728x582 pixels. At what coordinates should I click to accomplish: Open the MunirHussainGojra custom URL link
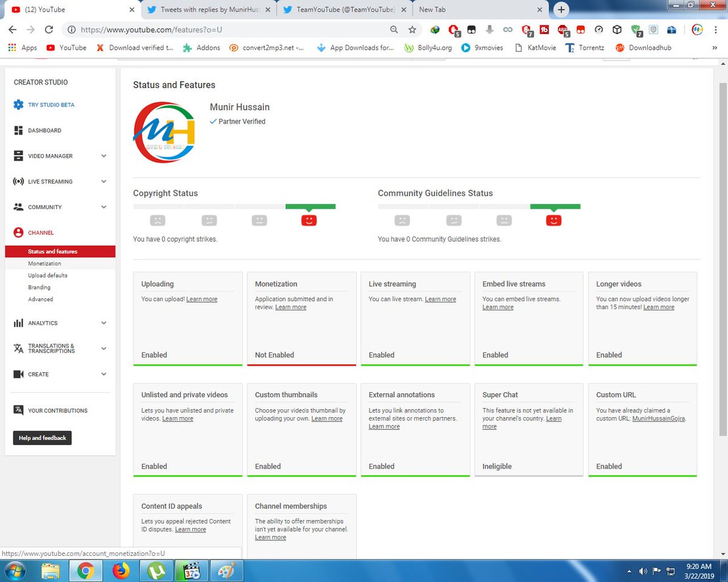pos(658,419)
